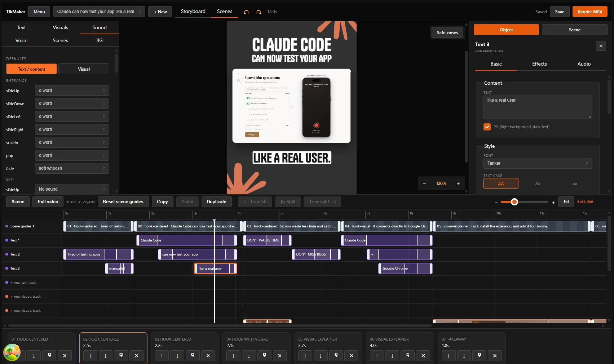Screen dimensions: 614x364
Task: Delete scene 07 Takeaway
Action: (495, 356)
